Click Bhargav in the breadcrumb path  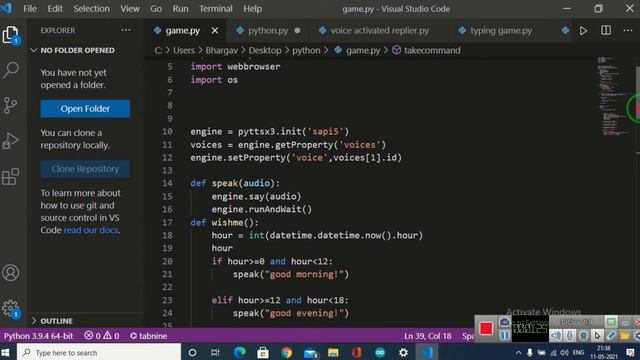point(222,50)
